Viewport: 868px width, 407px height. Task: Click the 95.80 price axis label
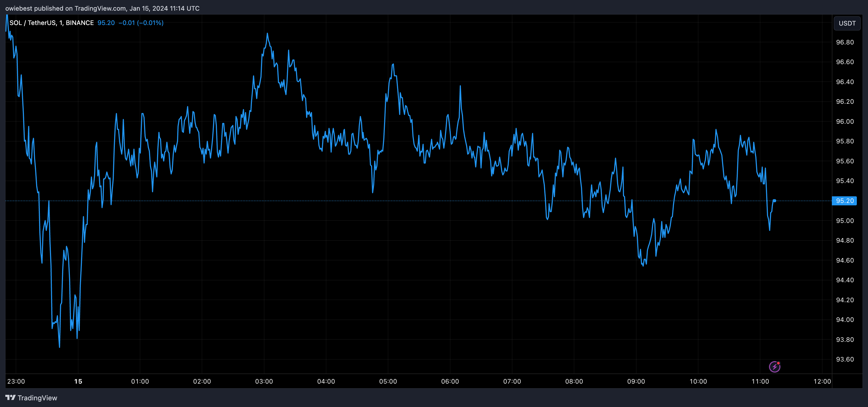click(x=845, y=141)
